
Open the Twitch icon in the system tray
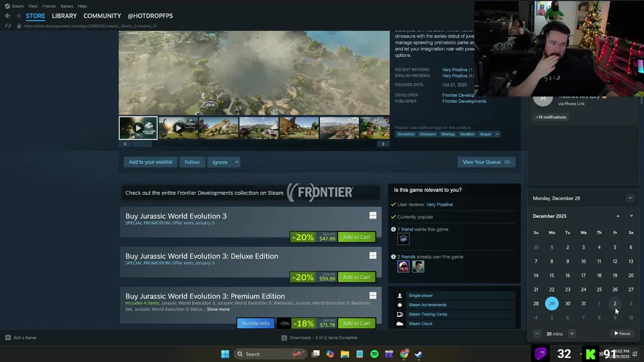coord(541,354)
